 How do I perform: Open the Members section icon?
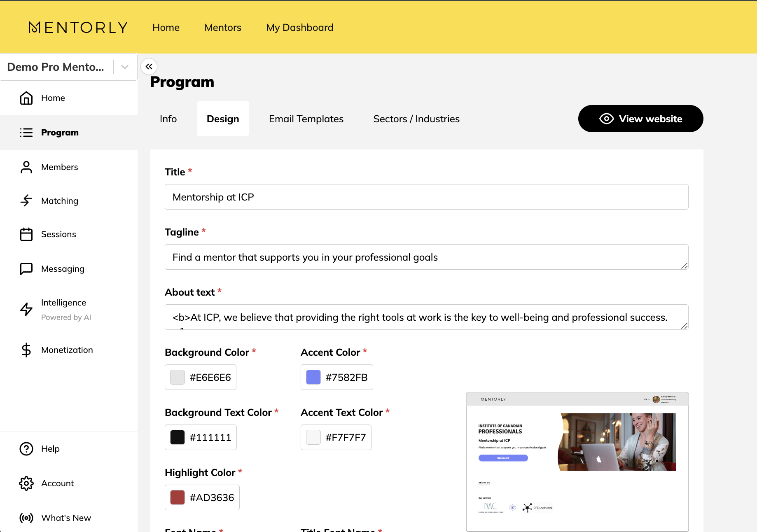26,167
